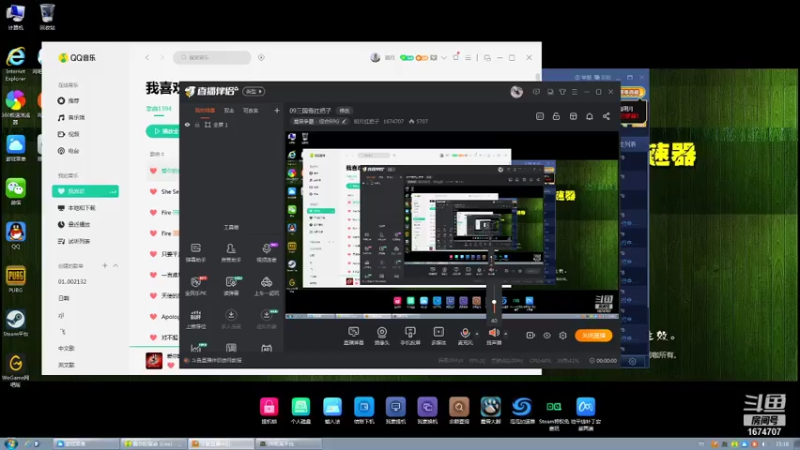The width and height of the screenshot is (800, 450).
Task: Expand the speaker options arrow
Action: (506, 334)
